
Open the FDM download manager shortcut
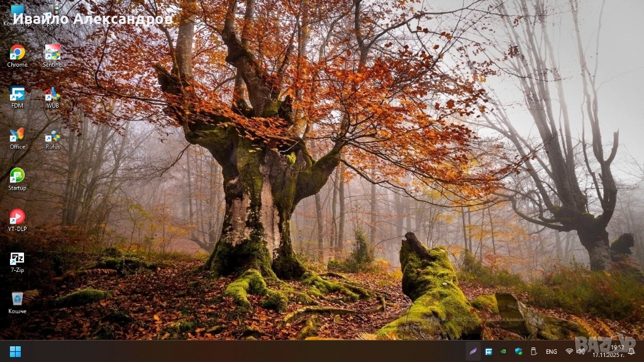[x=17, y=94]
